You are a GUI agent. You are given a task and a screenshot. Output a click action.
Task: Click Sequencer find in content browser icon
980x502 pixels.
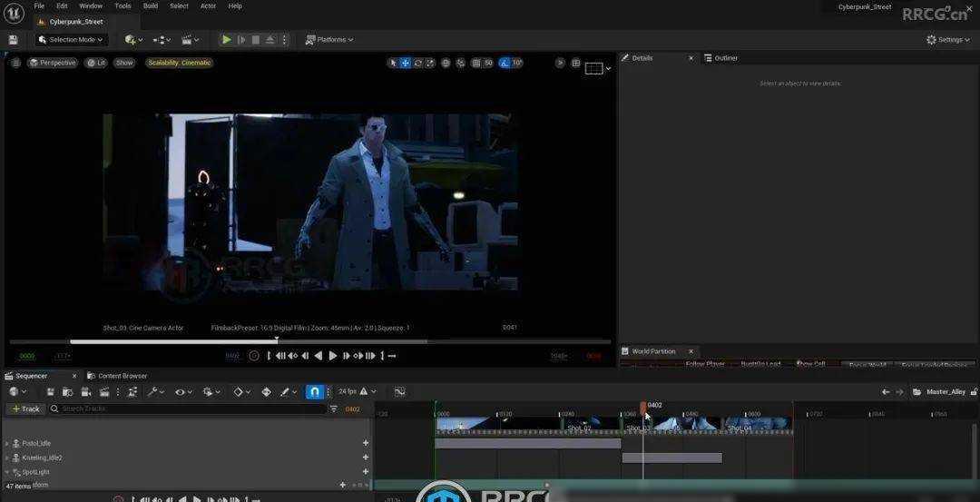pos(67,392)
